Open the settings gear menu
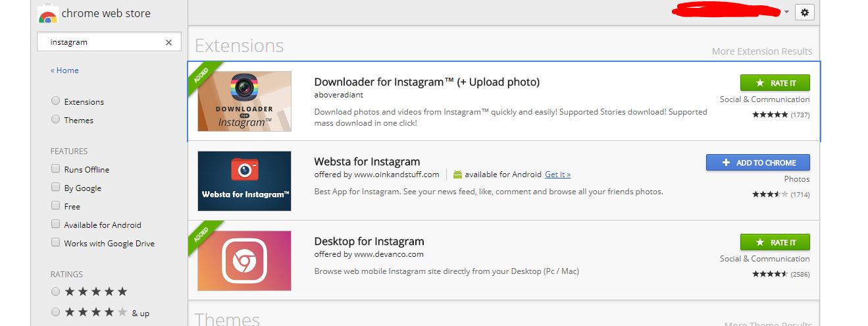868x326 pixels. point(805,12)
